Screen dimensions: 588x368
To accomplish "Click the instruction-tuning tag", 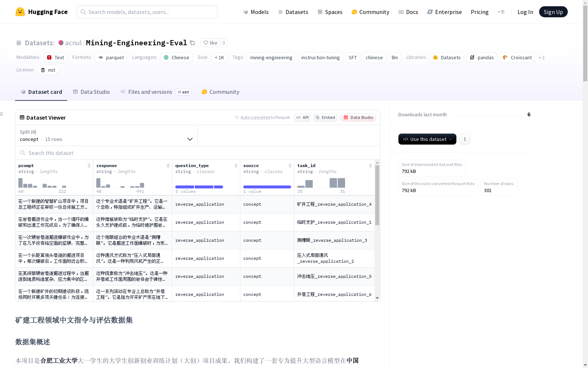I will point(320,57).
